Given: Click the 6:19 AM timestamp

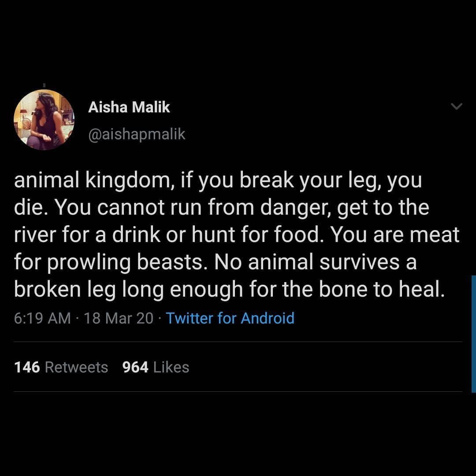Looking at the screenshot, I should 42,318.
